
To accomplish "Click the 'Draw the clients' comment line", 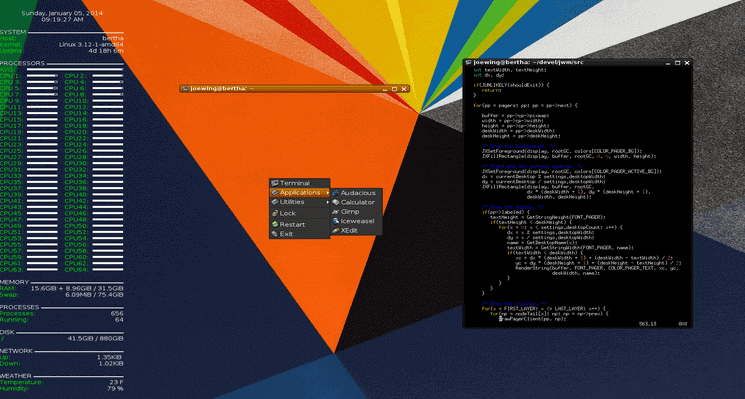I will click(x=514, y=304).
